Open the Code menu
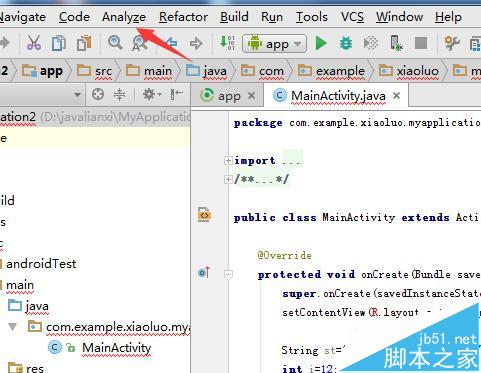Viewport: 481px width, 373px height. tap(74, 17)
